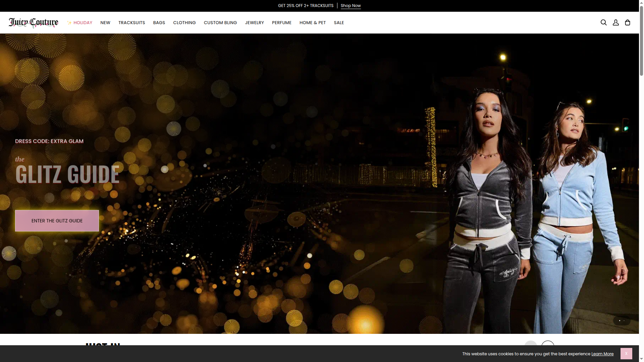Click the sparkle icon beside HOLIDAY

point(69,22)
